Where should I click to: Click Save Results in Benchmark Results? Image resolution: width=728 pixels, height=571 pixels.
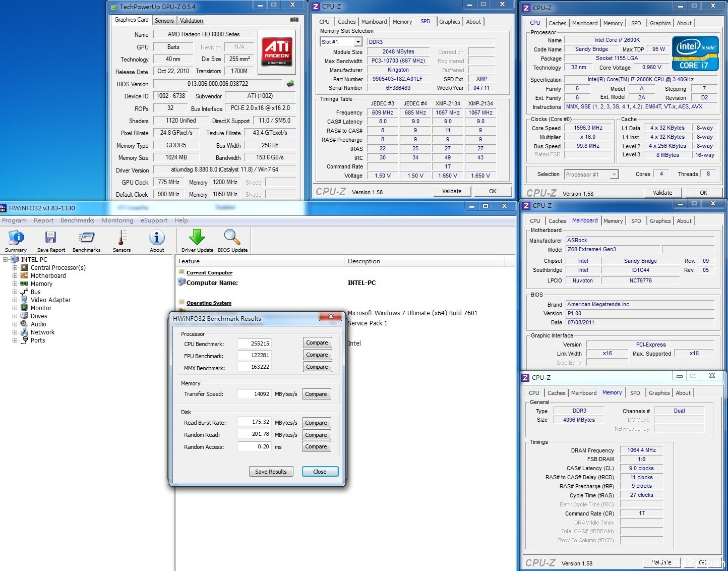click(271, 472)
